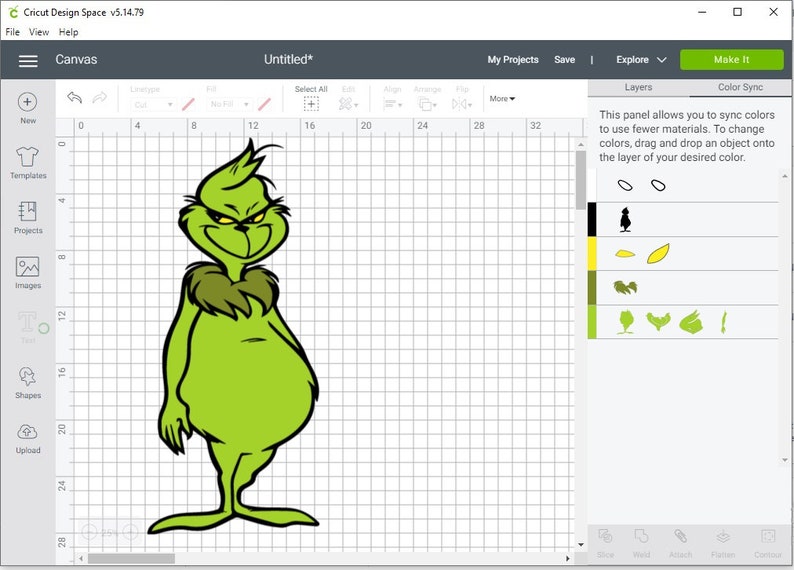The height and width of the screenshot is (570, 794).
Task: Save the current project
Action: [564, 60]
